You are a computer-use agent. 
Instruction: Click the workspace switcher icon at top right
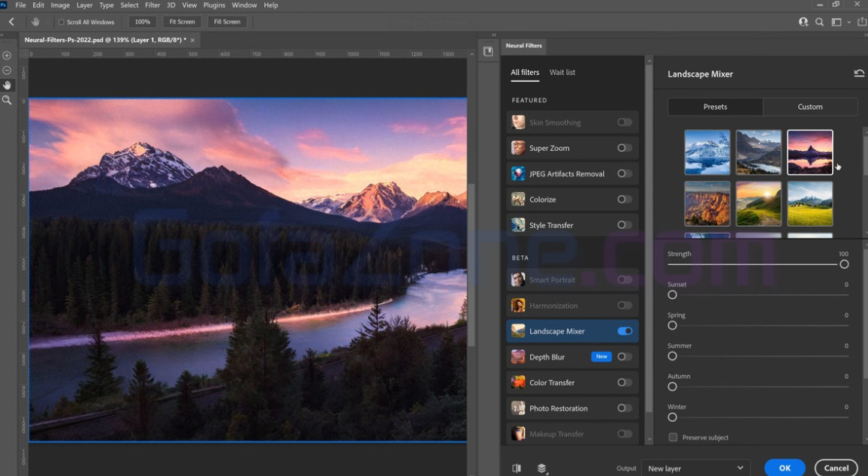pyautogui.click(x=836, y=22)
